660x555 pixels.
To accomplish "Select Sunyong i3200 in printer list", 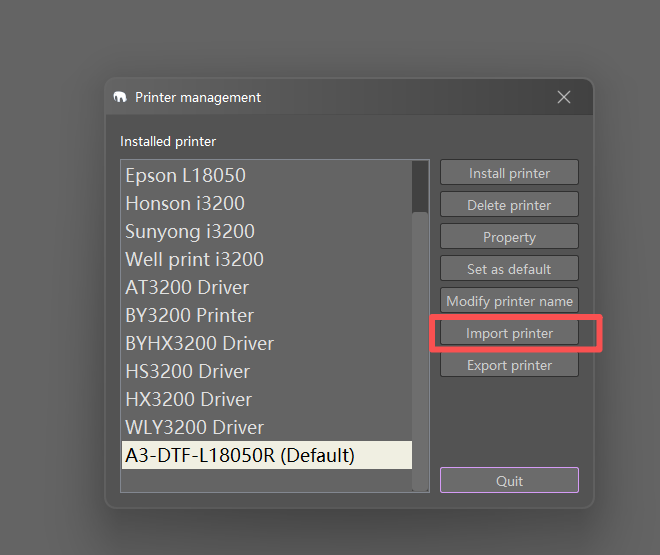I will [266, 231].
